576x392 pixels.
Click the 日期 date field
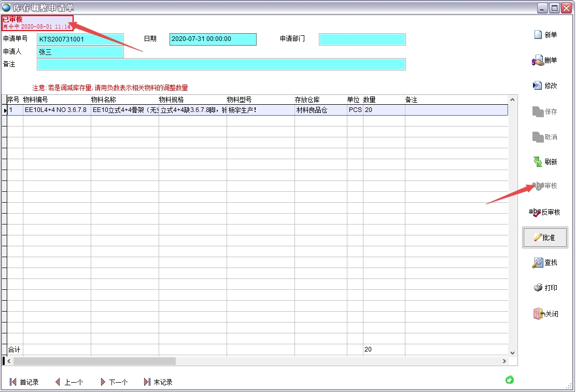213,39
